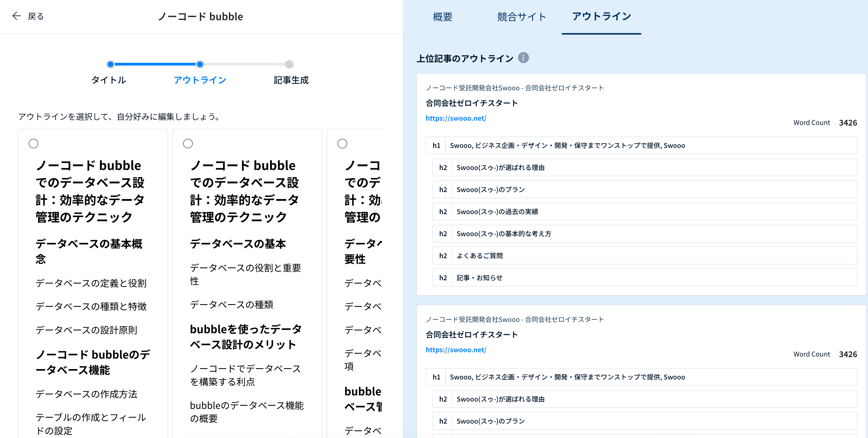Click the 戻る back button
This screenshot has height=438, width=868.
point(36,16)
